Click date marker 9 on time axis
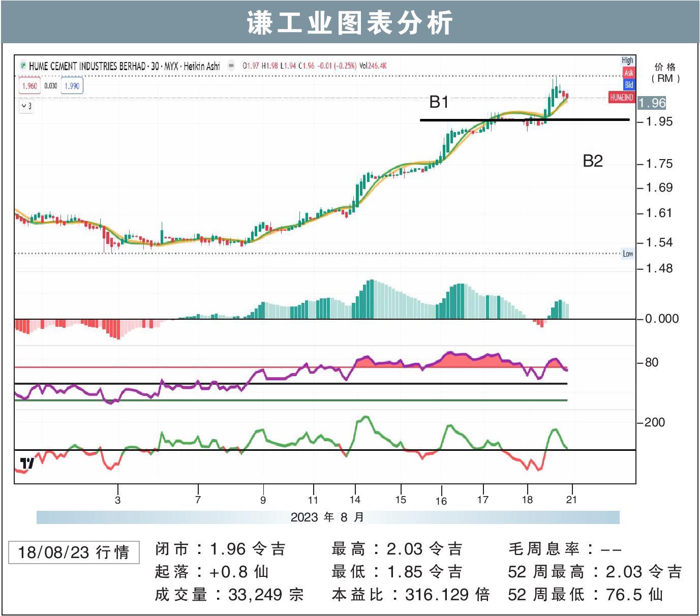The image size is (700, 616). [x=263, y=500]
